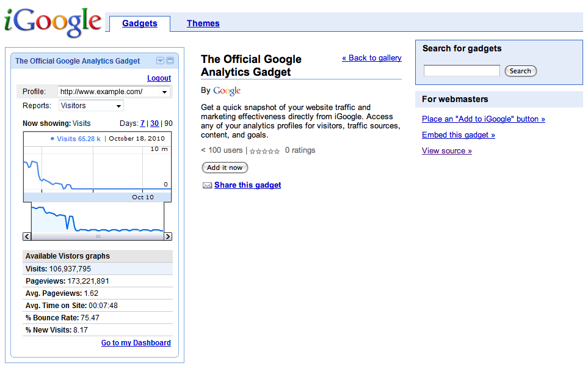588x368 pixels.
Task: Click the Google author logo
Action: tap(227, 91)
